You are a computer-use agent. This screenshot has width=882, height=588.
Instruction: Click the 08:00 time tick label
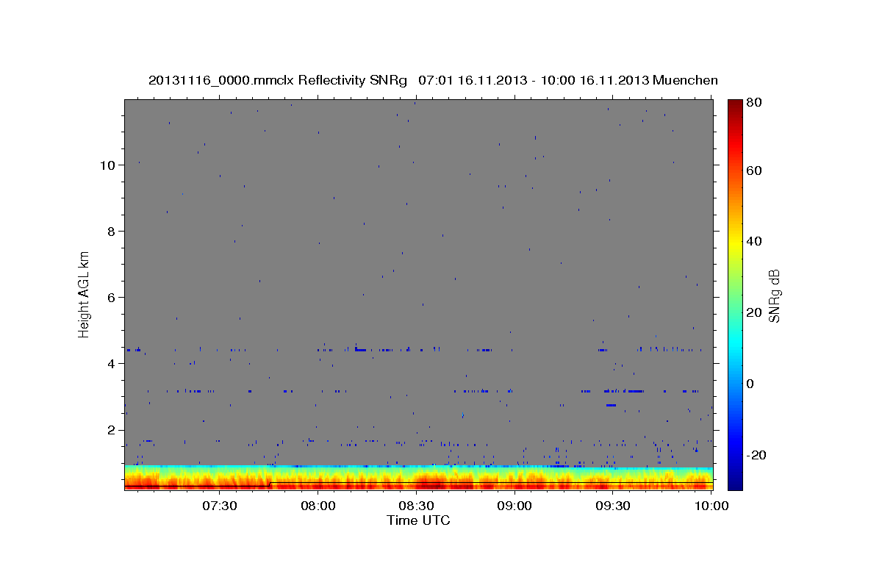[318, 506]
